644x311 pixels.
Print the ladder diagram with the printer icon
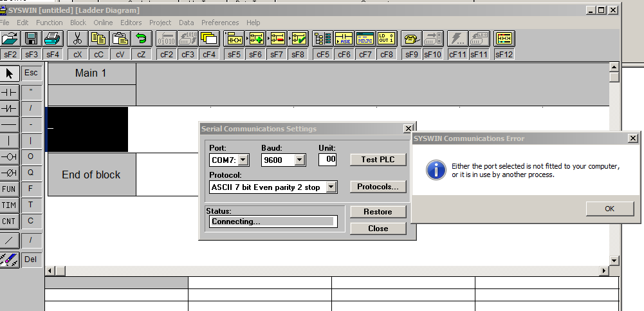(x=53, y=39)
